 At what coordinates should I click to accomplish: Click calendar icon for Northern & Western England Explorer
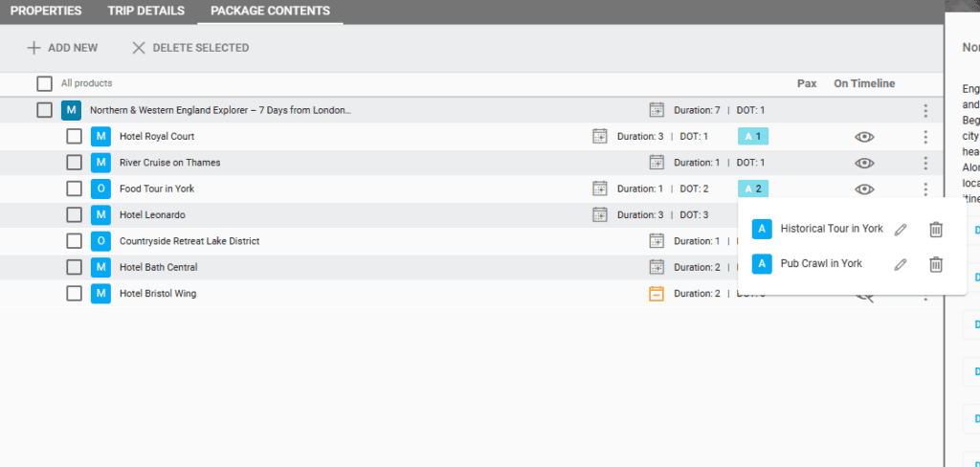click(657, 110)
